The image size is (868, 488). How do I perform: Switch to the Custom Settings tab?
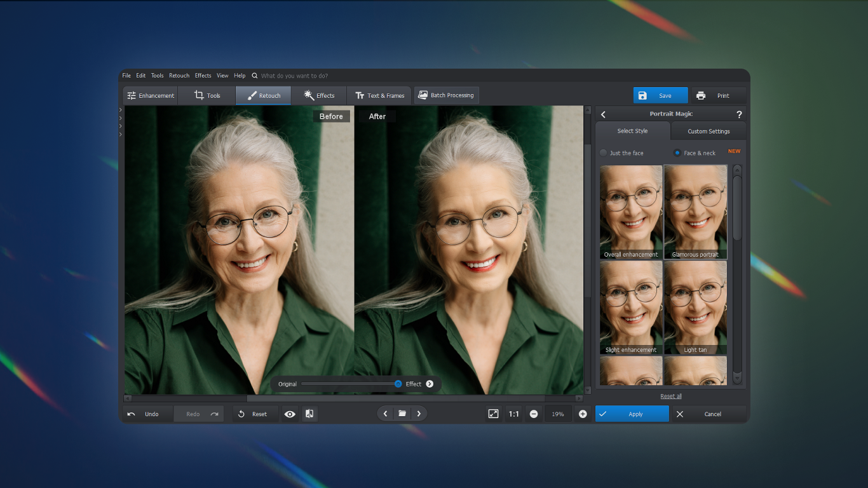pyautogui.click(x=709, y=132)
